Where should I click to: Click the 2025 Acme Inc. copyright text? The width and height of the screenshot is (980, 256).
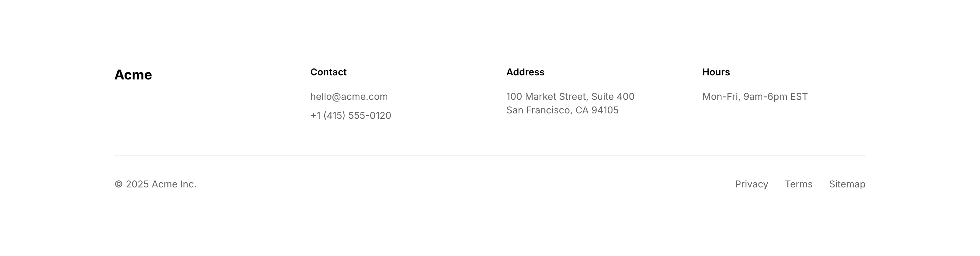161,184
